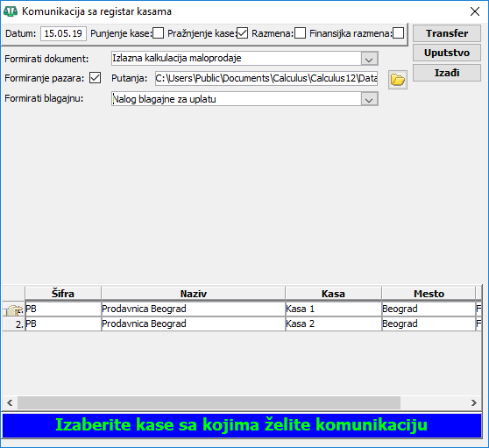
Task: Tick the Razmena checkbox
Action: click(300, 33)
